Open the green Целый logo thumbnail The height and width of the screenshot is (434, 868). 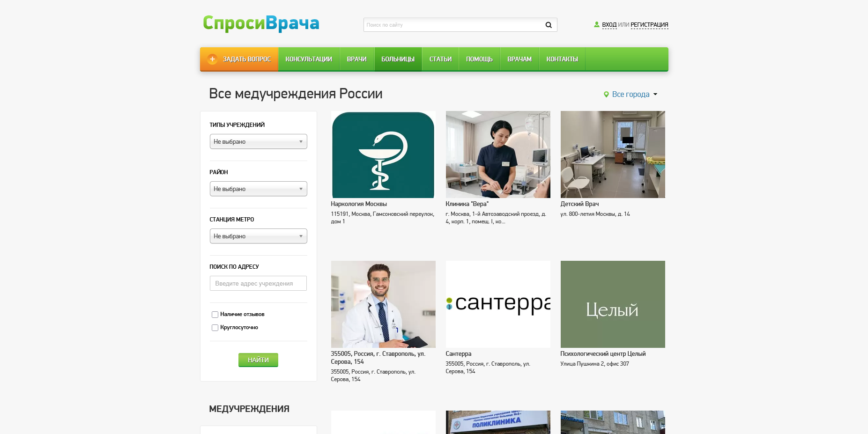click(x=613, y=304)
